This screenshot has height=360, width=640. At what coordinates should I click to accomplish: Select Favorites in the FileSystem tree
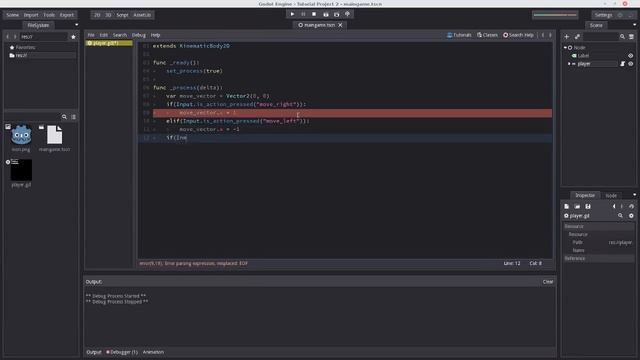click(x=25, y=47)
